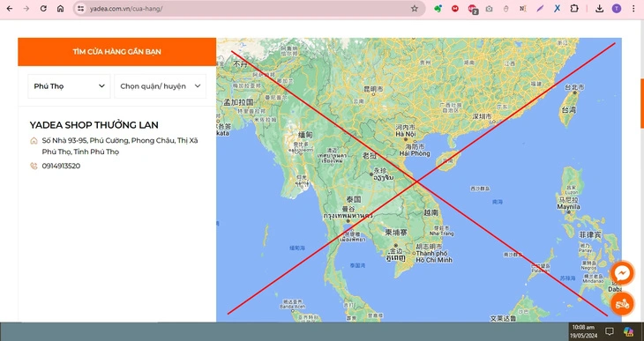Image resolution: width=644 pixels, height=341 pixels.
Task: Reload the page with refresh icon
Action: [x=43, y=8]
